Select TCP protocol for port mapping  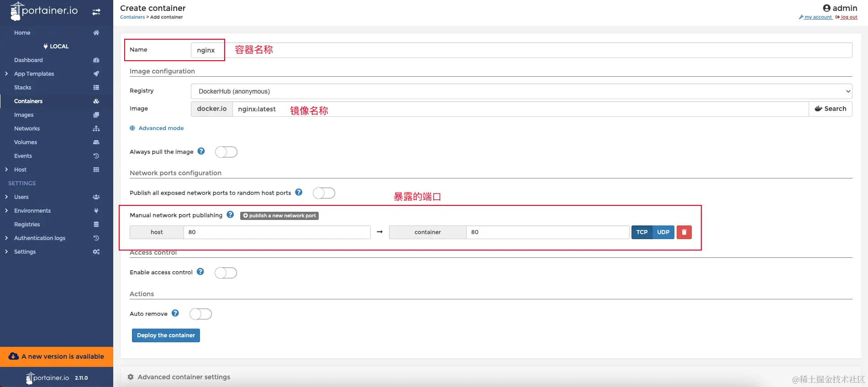click(x=642, y=232)
